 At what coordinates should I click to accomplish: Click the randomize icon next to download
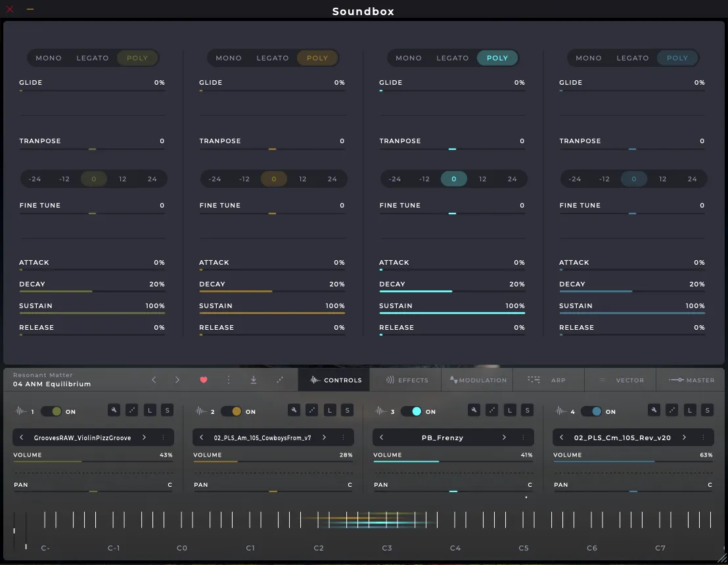279,380
